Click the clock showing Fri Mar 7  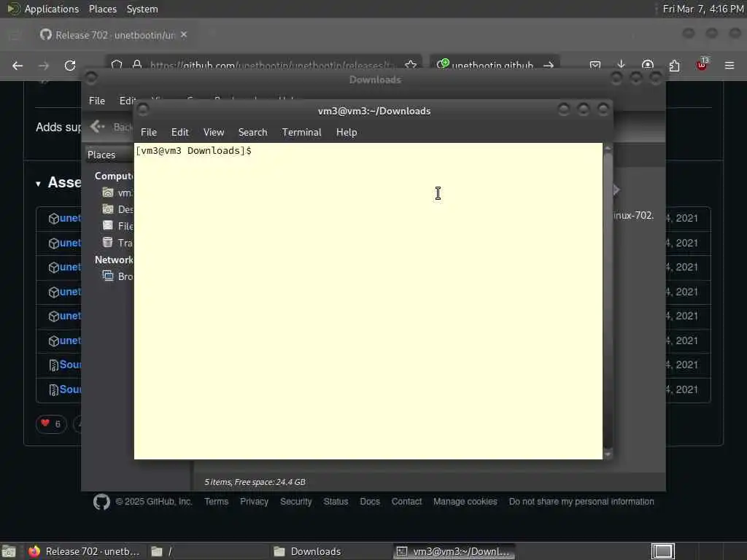point(703,9)
